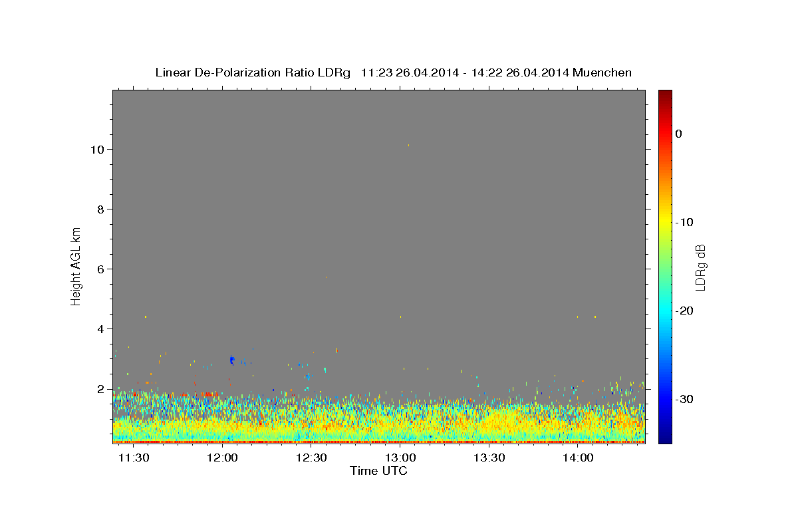Click the blue data cluster near 12:00

click(231, 360)
